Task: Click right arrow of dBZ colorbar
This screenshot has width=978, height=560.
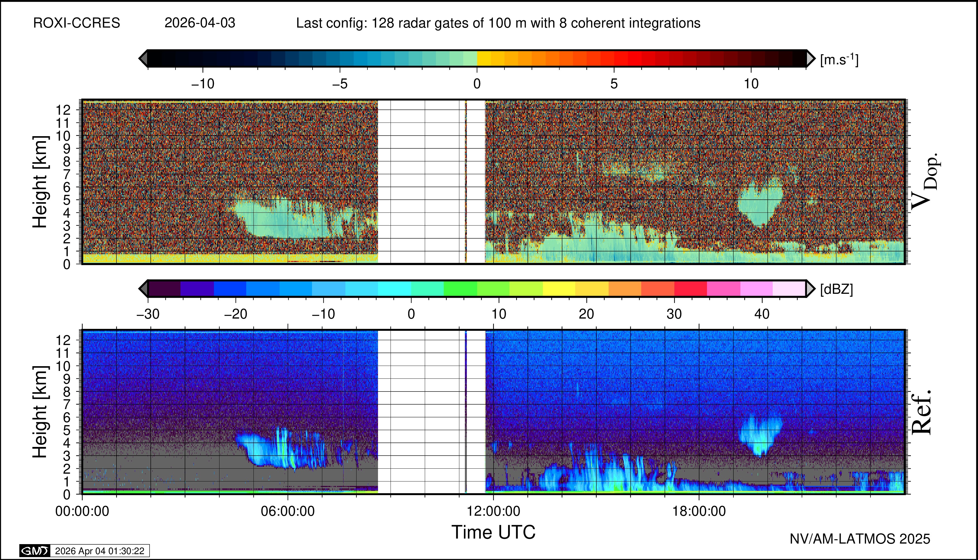Action: (810, 288)
